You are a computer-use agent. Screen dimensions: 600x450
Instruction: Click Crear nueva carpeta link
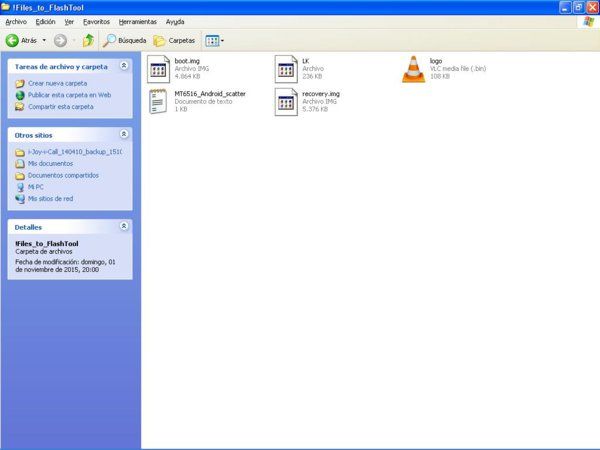(x=57, y=83)
